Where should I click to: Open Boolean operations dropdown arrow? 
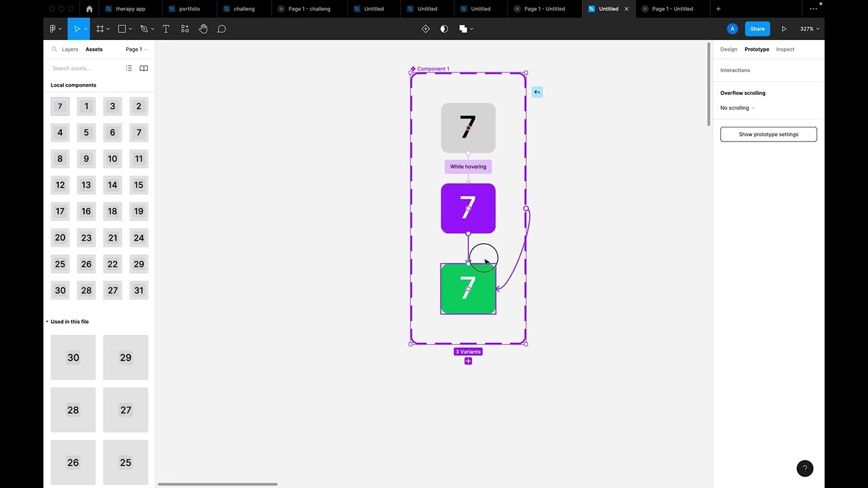[x=471, y=29]
